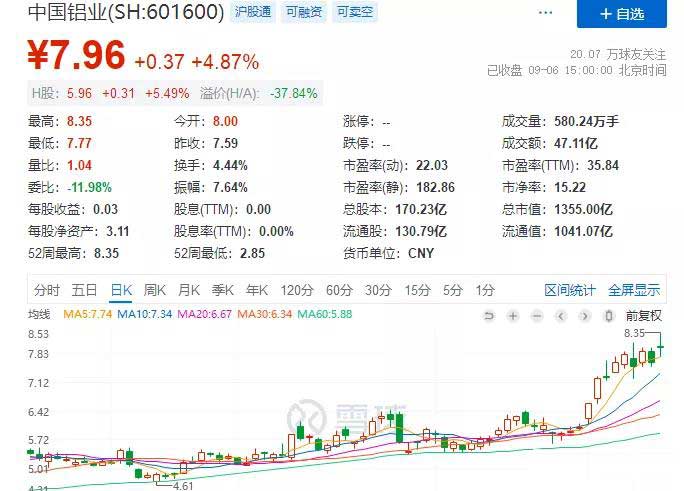Viewport: 684px width, 491px height.
Task: Move chart left with the previous arrow
Action: tap(561, 316)
